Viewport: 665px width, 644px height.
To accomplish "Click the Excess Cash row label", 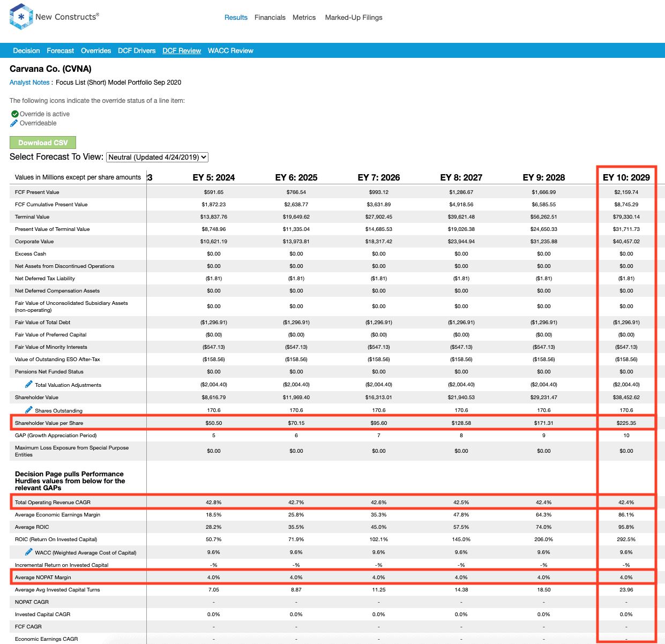I will coord(31,254).
